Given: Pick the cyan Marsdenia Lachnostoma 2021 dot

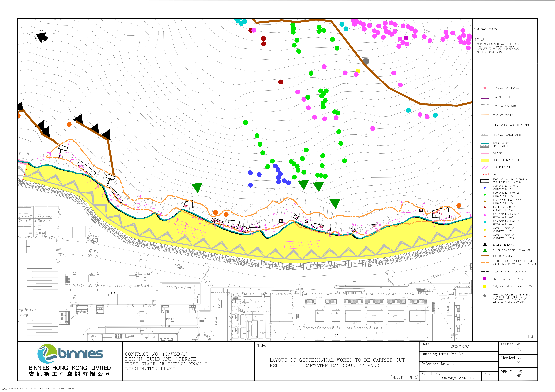Looking at the screenshot, I should [x=485, y=222].
